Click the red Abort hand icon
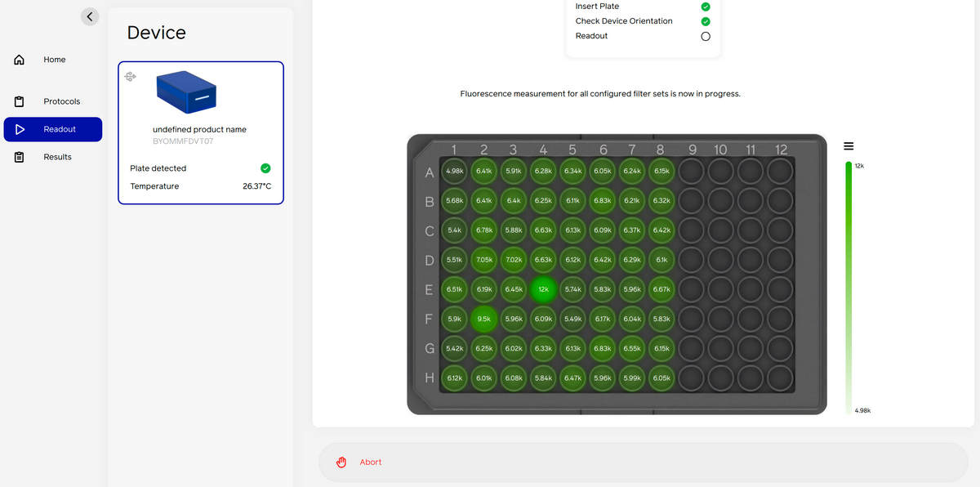This screenshot has height=487, width=980. pyautogui.click(x=342, y=462)
